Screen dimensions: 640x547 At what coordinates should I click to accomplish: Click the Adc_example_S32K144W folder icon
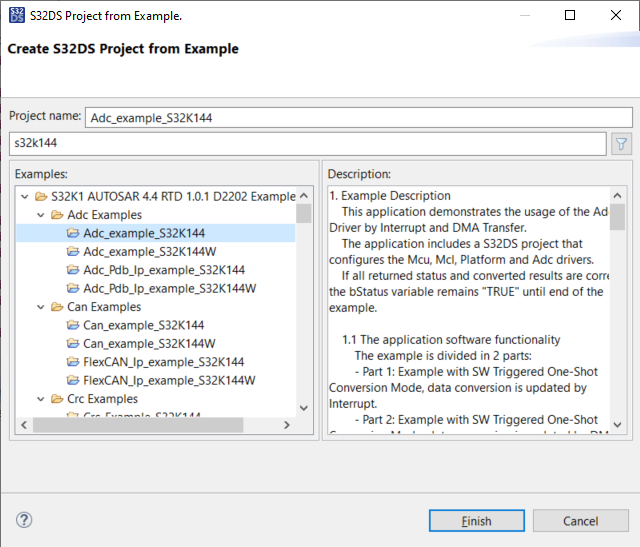coord(73,251)
